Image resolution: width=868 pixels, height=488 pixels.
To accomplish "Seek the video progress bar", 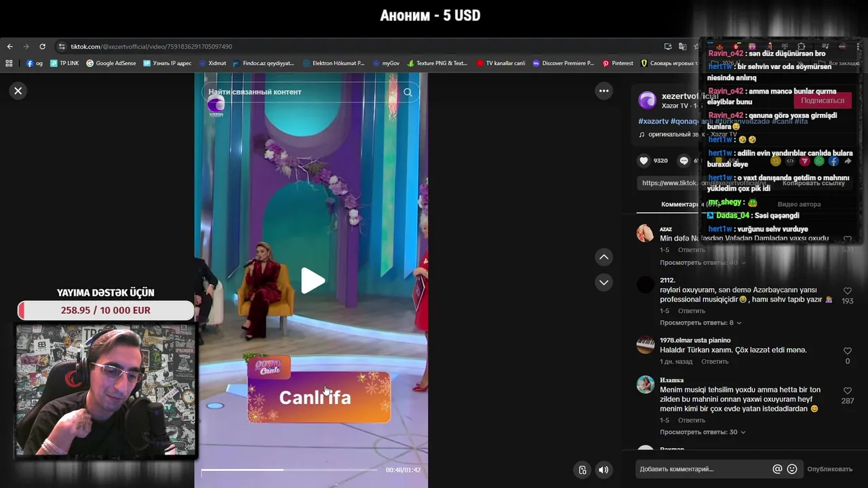I will point(290,470).
